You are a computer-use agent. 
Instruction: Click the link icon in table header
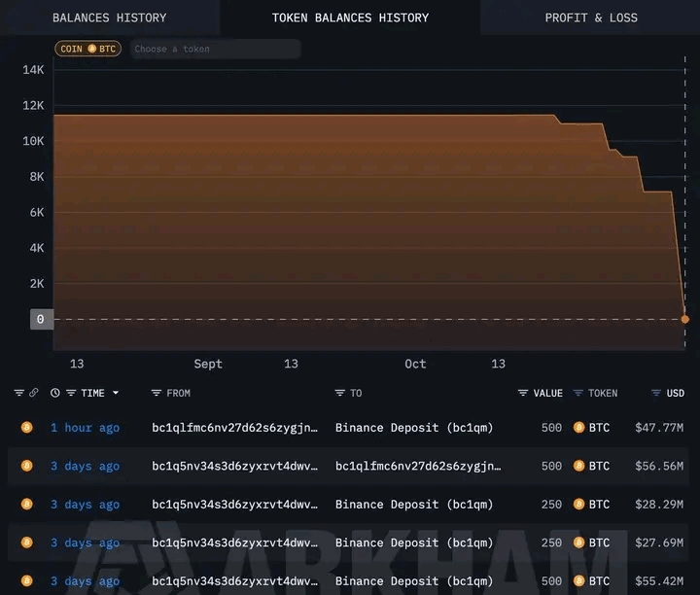(x=34, y=393)
